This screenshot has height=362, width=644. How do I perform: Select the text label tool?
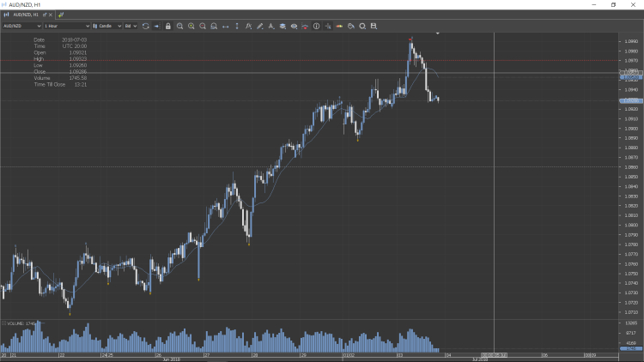[x=271, y=26]
